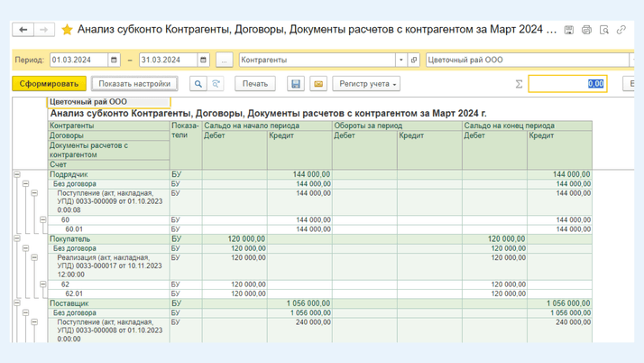
Task: Copy link using chain icon in title bar
Action: [x=621, y=30]
